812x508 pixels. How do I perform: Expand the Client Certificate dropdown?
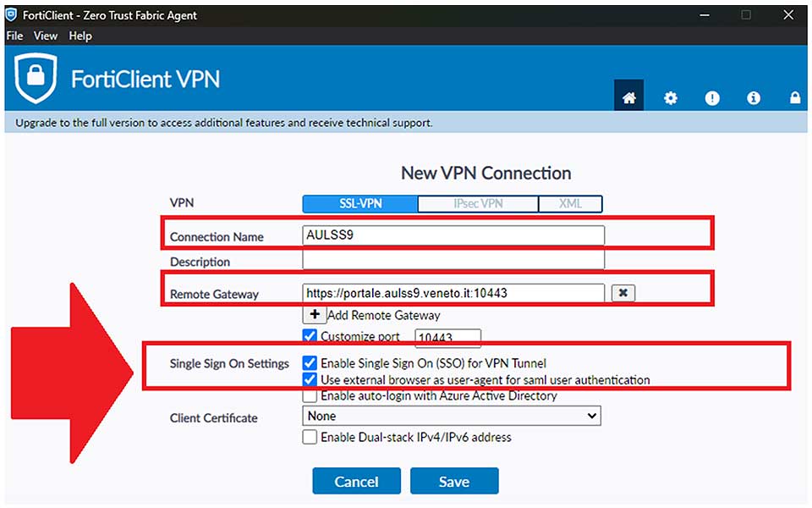click(452, 416)
